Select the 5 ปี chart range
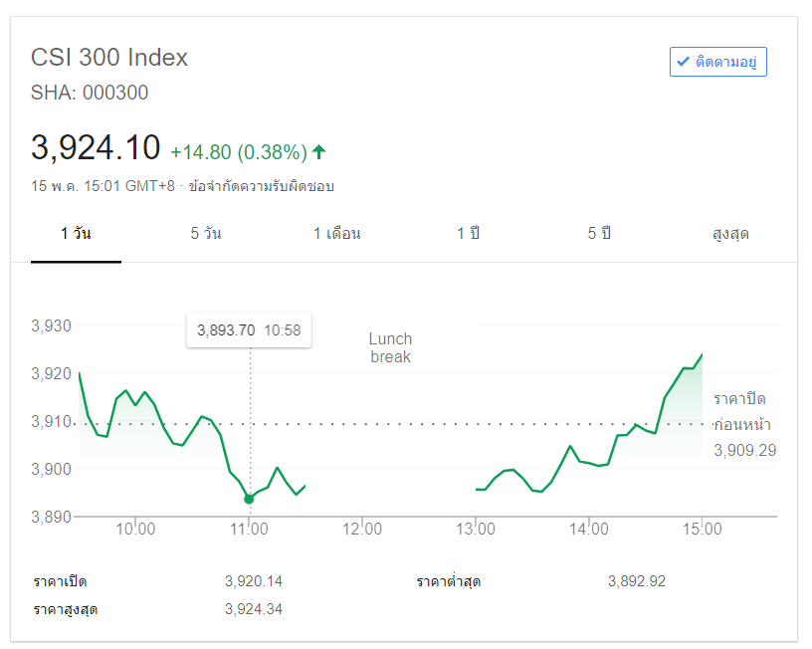812x649 pixels. pos(598,234)
